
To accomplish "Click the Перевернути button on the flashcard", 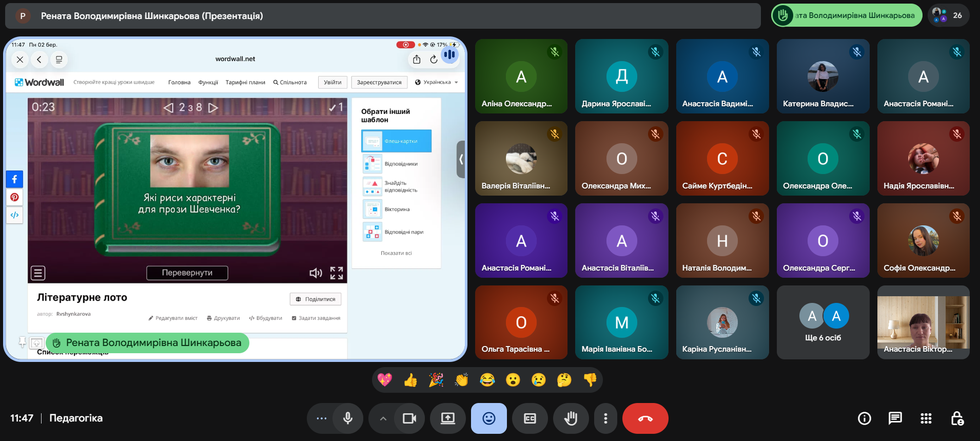I will (187, 273).
